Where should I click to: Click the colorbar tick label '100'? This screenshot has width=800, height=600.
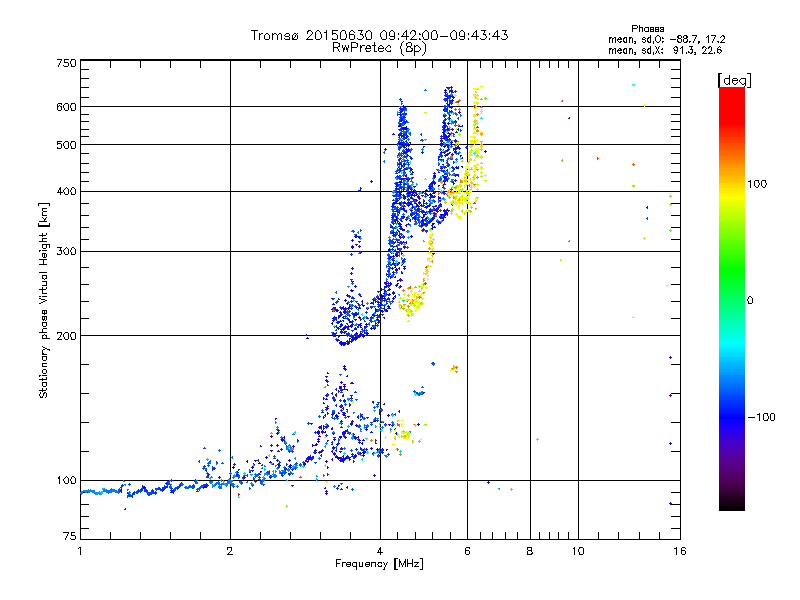pyautogui.click(x=757, y=184)
